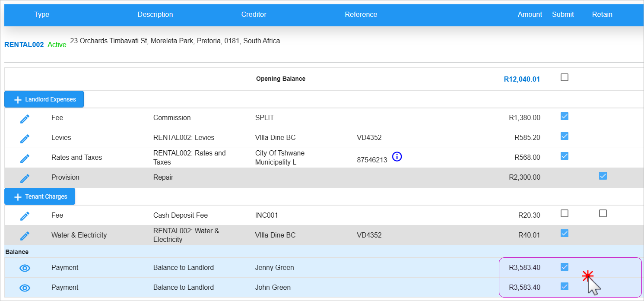This screenshot has height=301, width=644.
Task: Click the R40.01 amount
Action: pos(530,235)
